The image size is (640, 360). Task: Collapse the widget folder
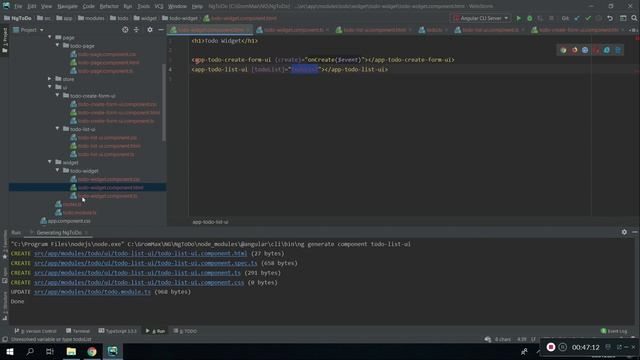click(x=50, y=162)
